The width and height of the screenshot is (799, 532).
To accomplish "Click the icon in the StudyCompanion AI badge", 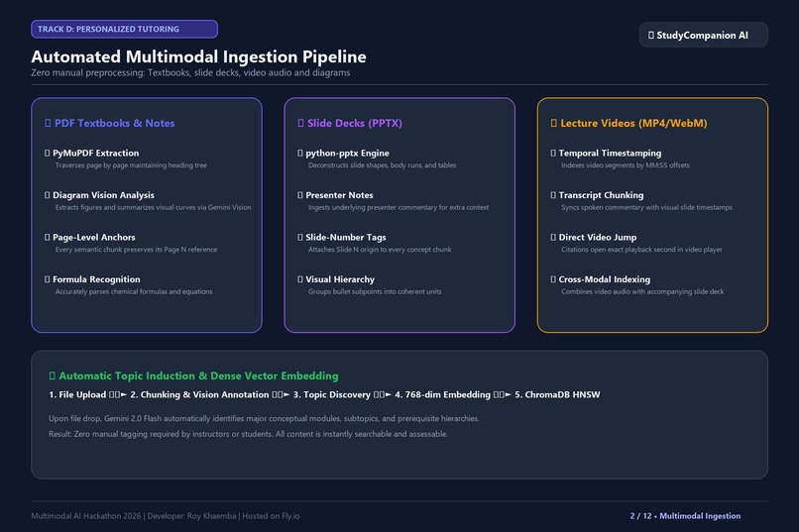I will click(651, 35).
